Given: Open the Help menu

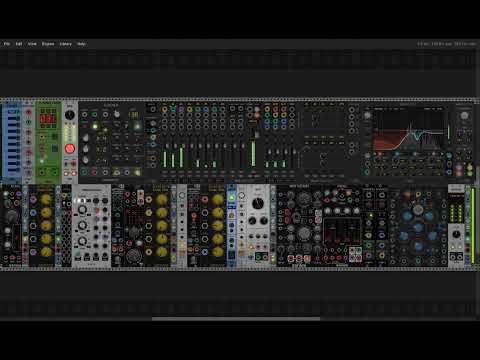Looking at the screenshot, I should click(x=81, y=44).
